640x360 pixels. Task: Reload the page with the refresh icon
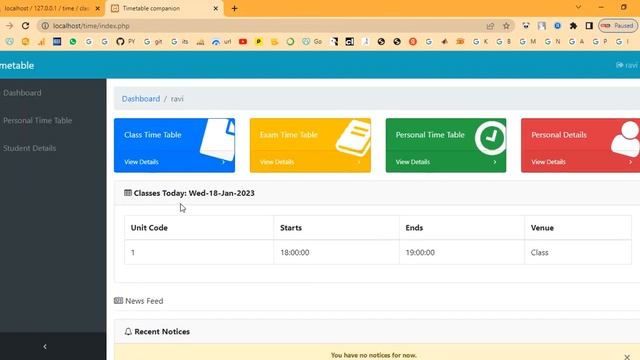pyautogui.click(x=25, y=26)
